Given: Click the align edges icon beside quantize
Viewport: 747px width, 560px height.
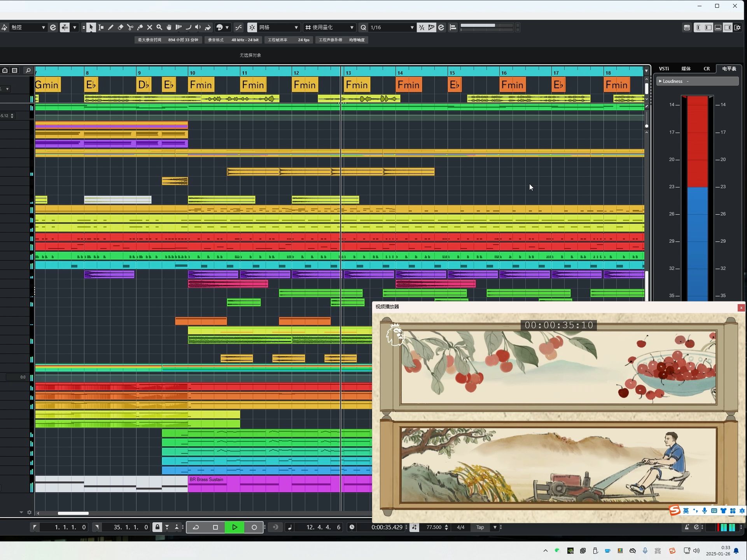Looking at the screenshot, I should (453, 27).
